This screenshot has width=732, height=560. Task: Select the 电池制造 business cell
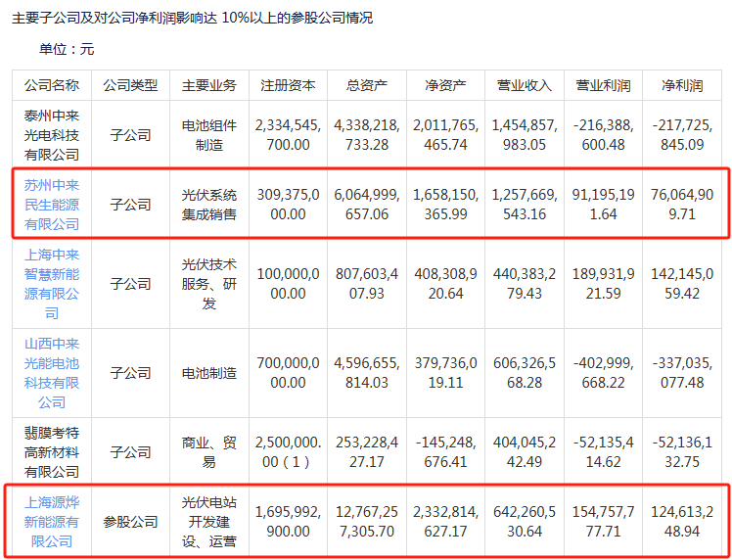(x=209, y=373)
